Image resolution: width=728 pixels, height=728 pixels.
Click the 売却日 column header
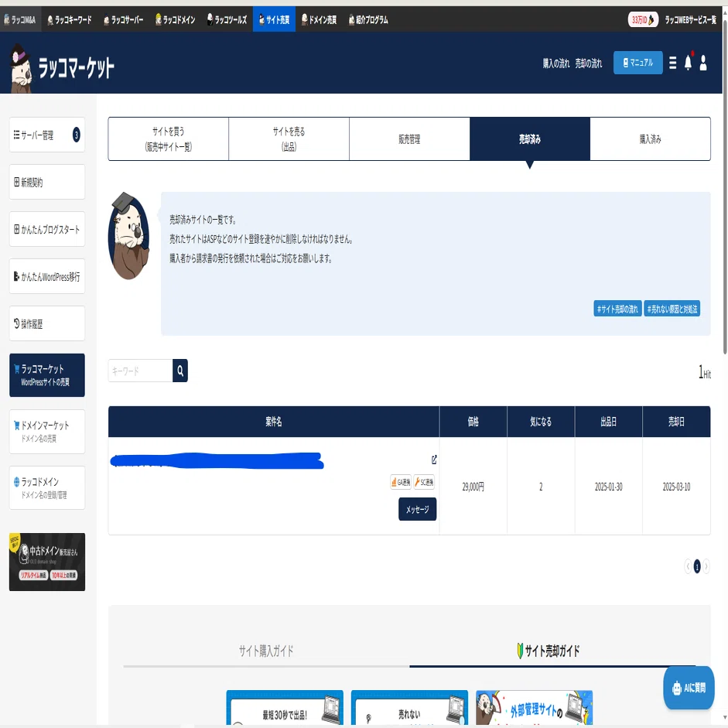[676, 422]
